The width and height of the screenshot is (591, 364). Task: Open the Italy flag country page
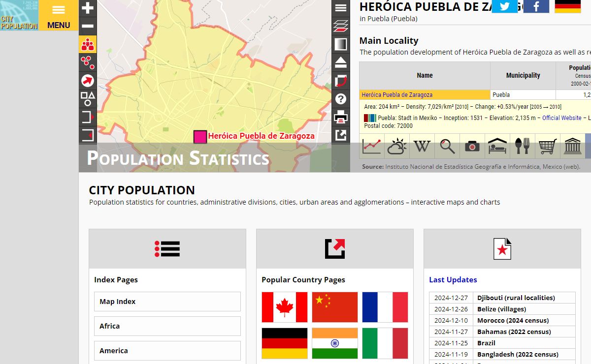coord(385,343)
